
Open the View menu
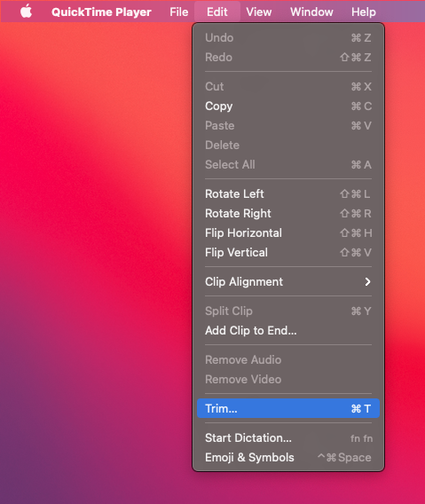[259, 12]
